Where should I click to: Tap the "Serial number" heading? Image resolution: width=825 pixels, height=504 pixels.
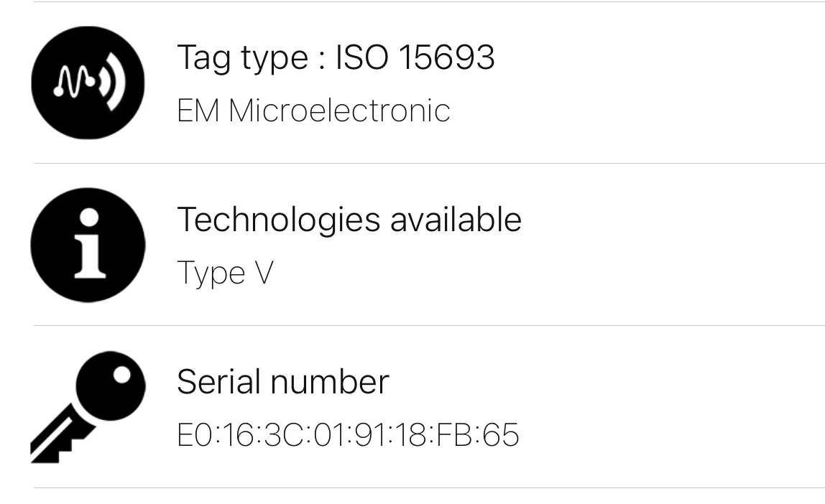(x=282, y=381)
